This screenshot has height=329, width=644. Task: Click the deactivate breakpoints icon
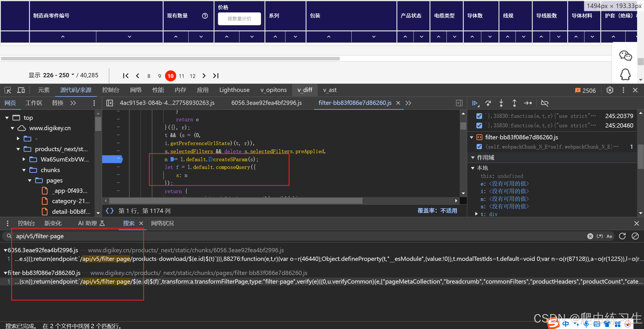tap(545, 103)
